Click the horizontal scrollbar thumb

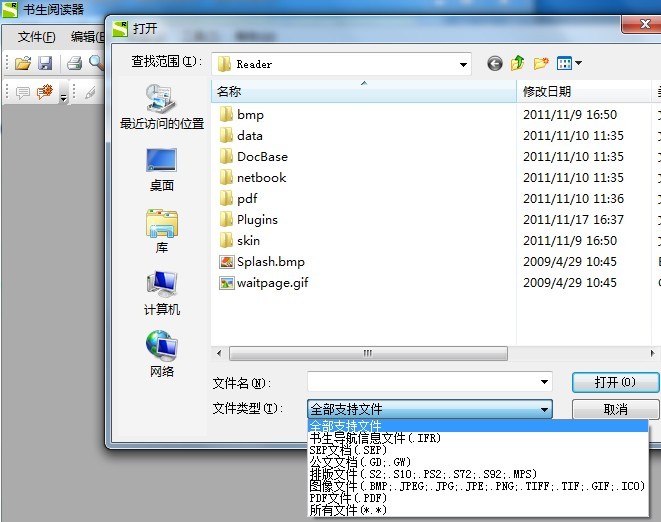368,353
